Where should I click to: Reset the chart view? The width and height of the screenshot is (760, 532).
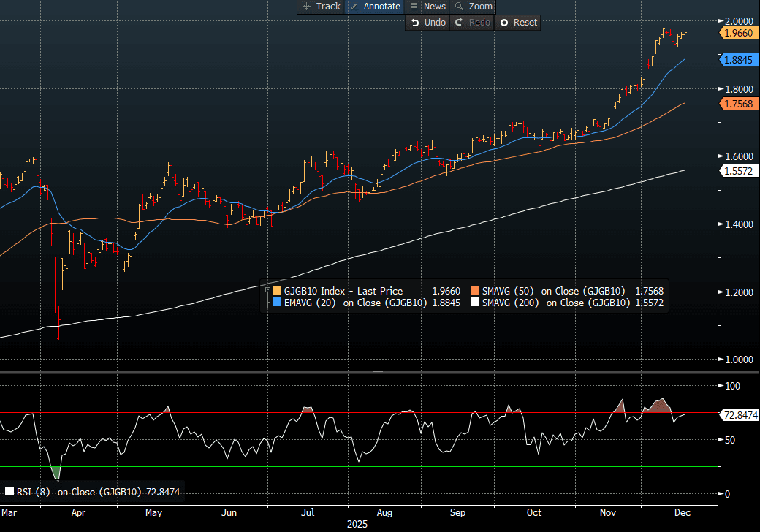tap(518, 23)
